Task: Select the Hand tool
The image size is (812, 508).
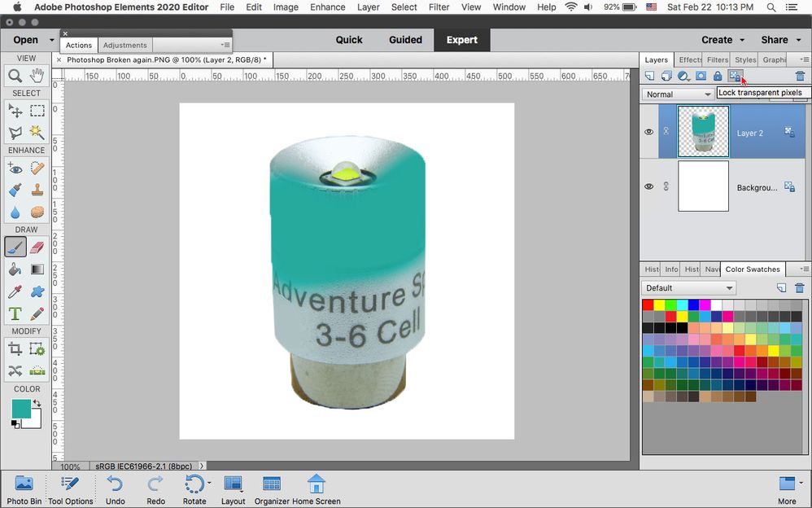Action: pos(37,77)
